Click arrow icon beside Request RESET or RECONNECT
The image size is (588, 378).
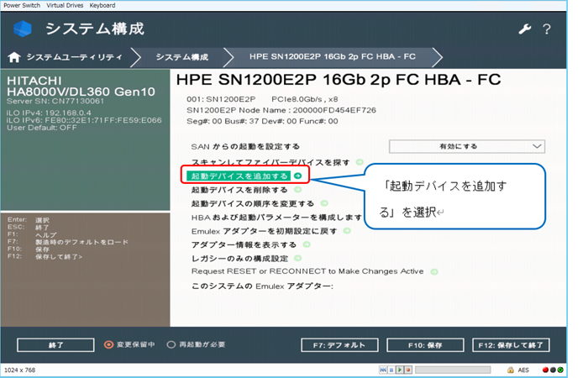(434, 271)
